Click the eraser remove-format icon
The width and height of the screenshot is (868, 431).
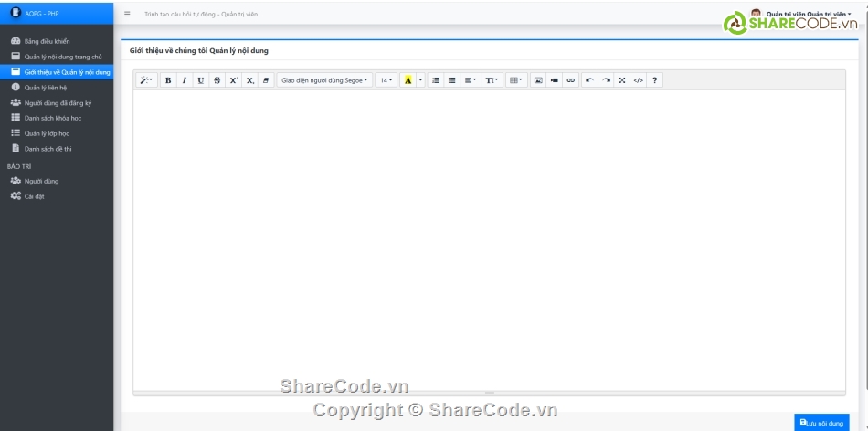tap(266, 80)
